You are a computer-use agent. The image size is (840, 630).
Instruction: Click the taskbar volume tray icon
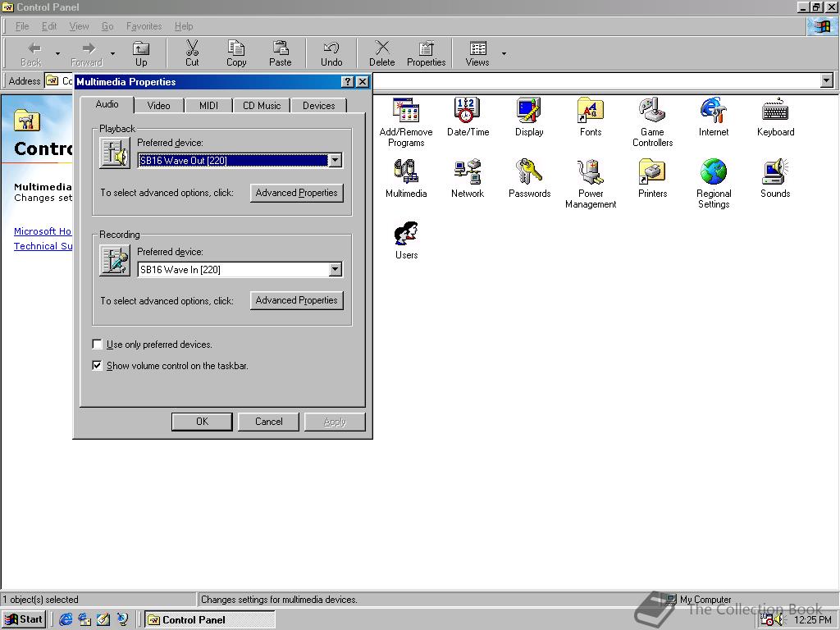[778, 620]
